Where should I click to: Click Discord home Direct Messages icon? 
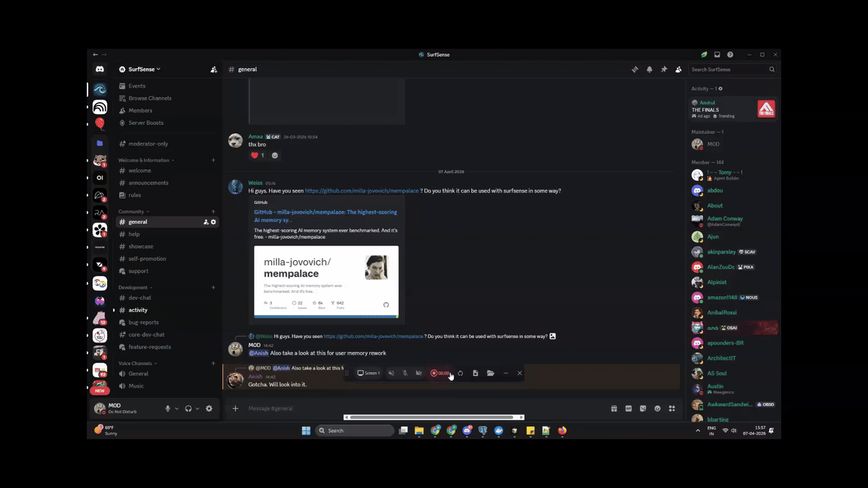tap(100, 69)
